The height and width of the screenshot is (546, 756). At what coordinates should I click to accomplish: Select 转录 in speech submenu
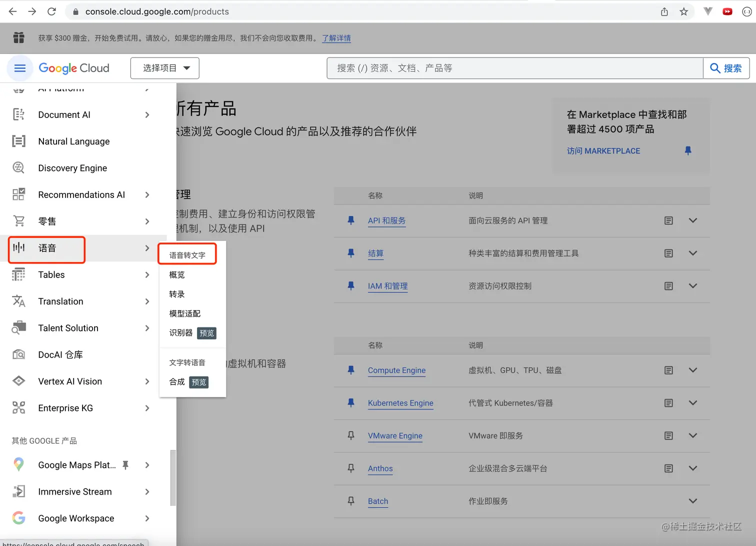[177, 294]
